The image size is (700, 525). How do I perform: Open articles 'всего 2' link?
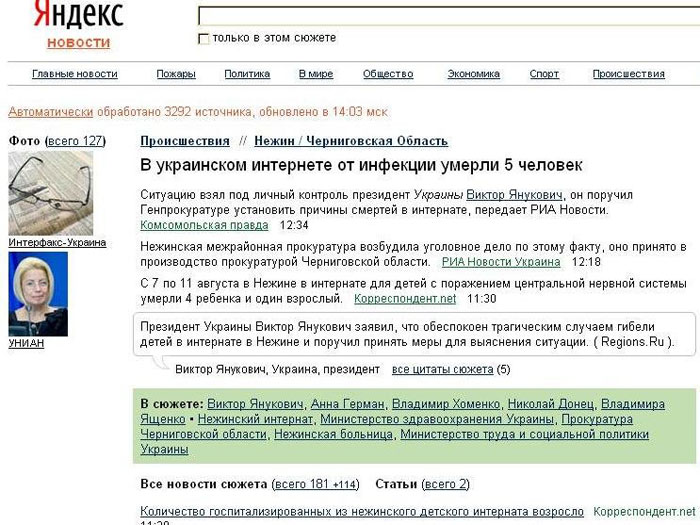(446, 484)
